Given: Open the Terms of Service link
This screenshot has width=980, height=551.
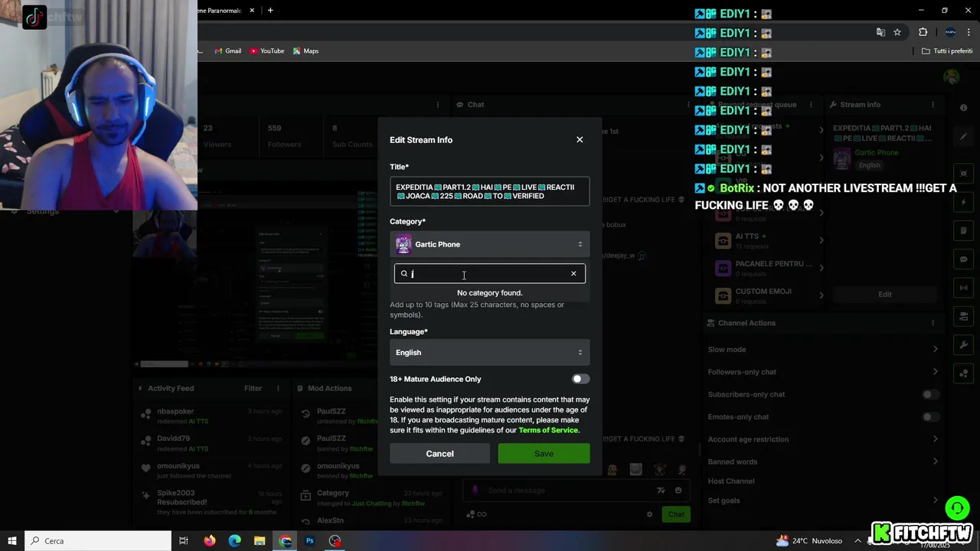Looking at the screenshot, I should point(548,430).
